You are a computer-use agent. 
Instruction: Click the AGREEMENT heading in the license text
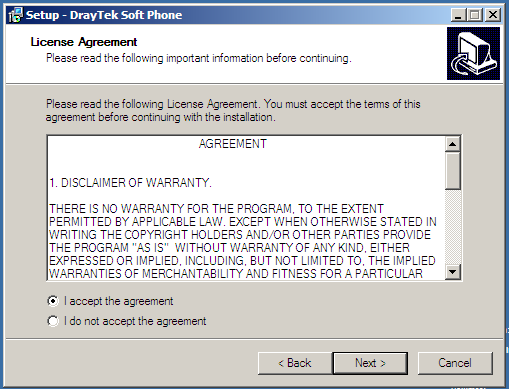pyautogui.click(x=233, y=144)
